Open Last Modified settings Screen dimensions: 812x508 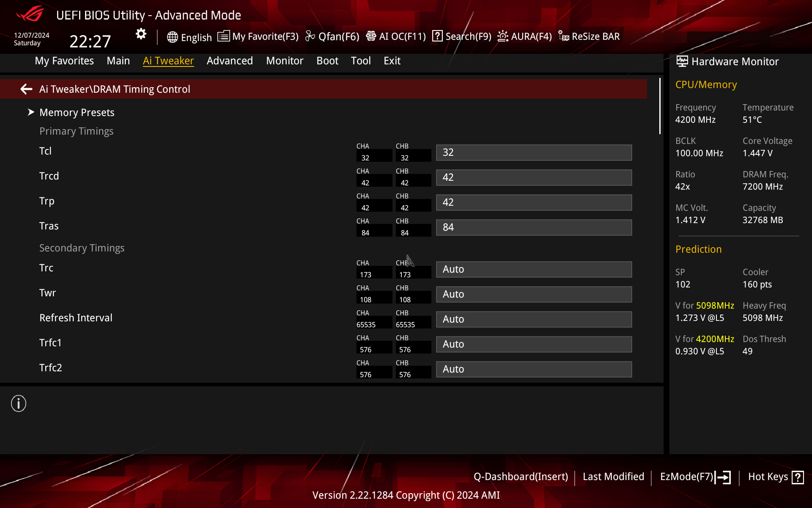coord(613,477)
